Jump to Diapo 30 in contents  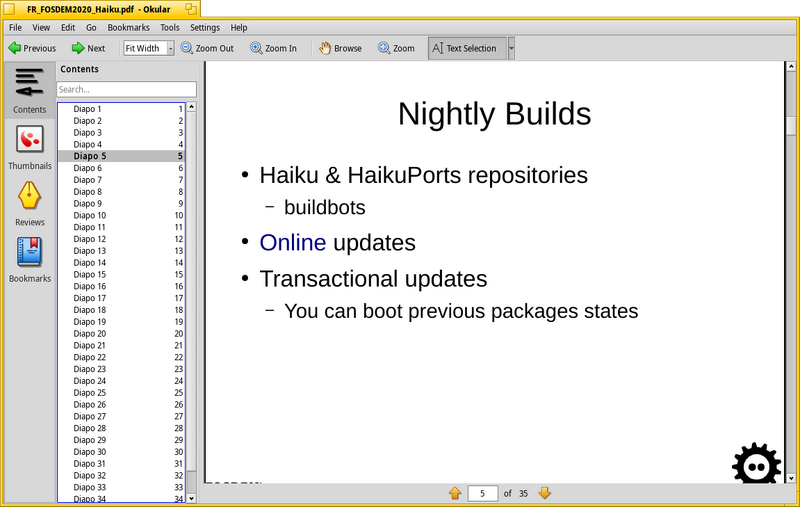click(121, 452)
